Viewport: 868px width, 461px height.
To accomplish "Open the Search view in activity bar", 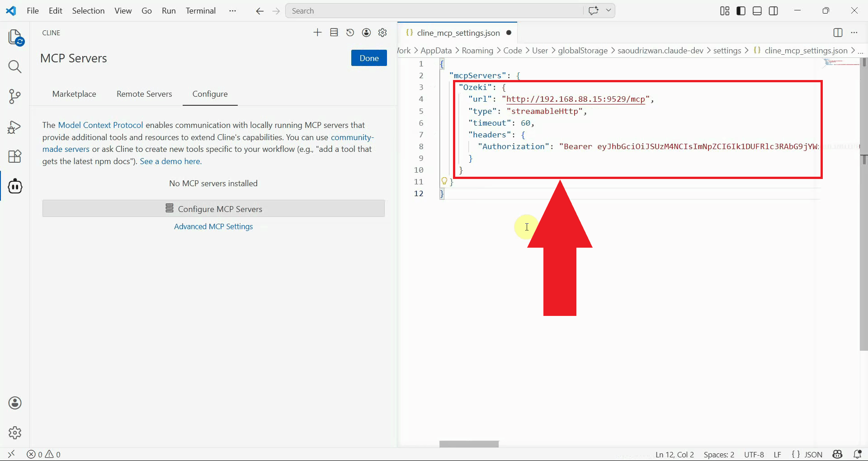I will (15, 67).
